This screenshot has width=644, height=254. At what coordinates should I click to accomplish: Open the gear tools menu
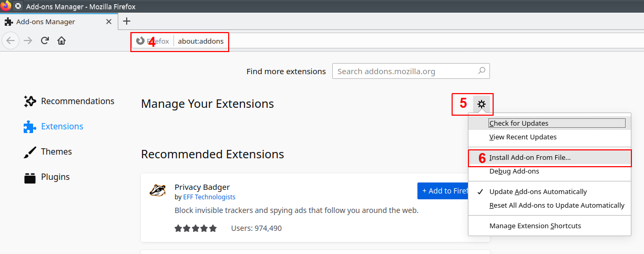pos(481,104)
